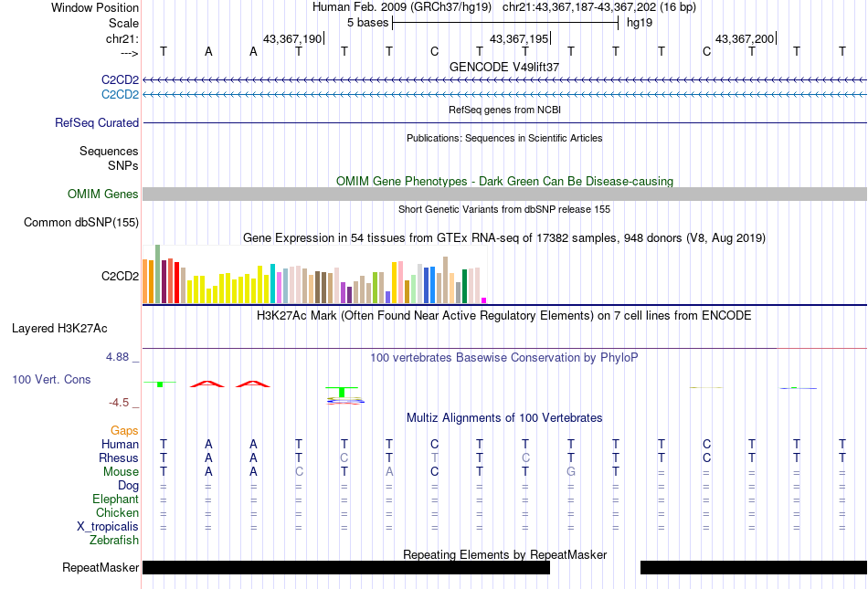Click the 4.88 conservation scale maximum
Screen dimensions: 868x589
117,357
